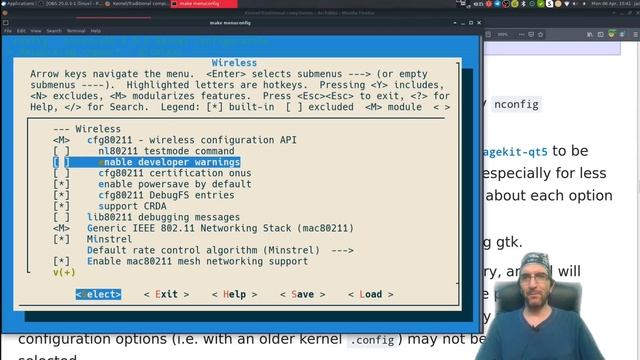Open the Terminal menu in the menubar
640x360 pixels.
[x=76, y=31]
